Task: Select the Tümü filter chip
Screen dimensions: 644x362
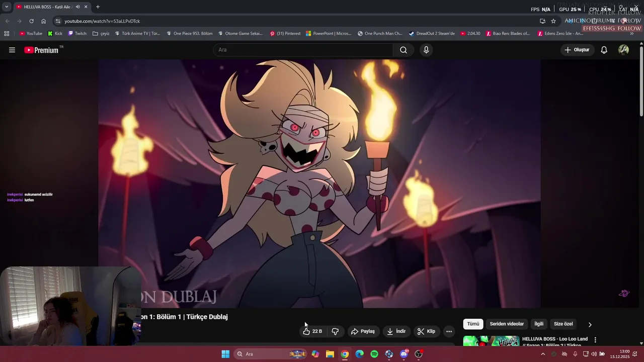Action: coord(473,324)
